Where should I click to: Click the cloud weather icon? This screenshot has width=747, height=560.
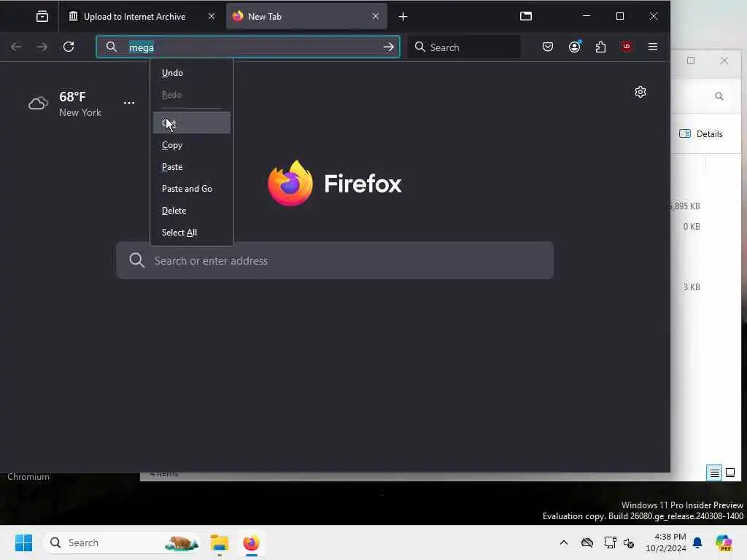(38, 103)
